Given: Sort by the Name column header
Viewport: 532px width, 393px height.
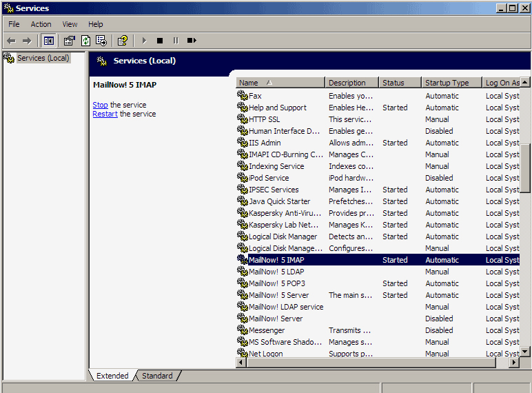Looking at the screenshot, I should [x=280, y=83].
